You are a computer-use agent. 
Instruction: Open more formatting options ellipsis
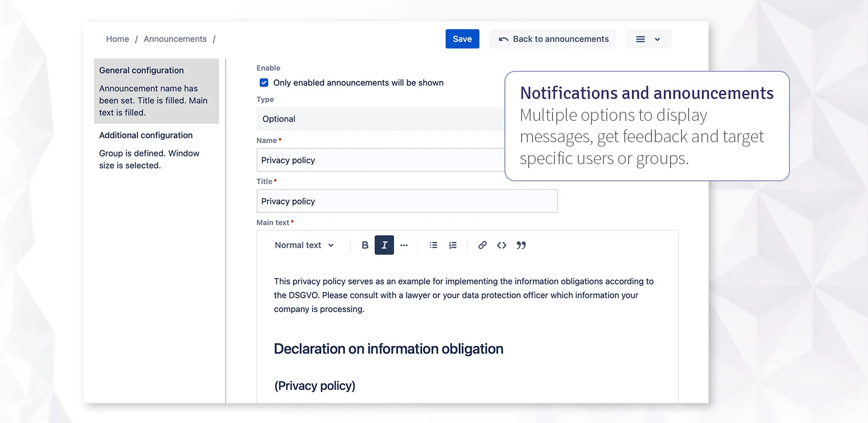[404, 245]
